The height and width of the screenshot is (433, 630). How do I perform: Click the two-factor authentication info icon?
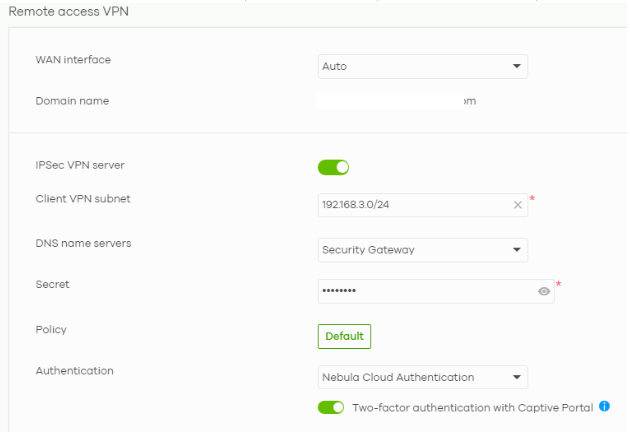pos(604,406)
